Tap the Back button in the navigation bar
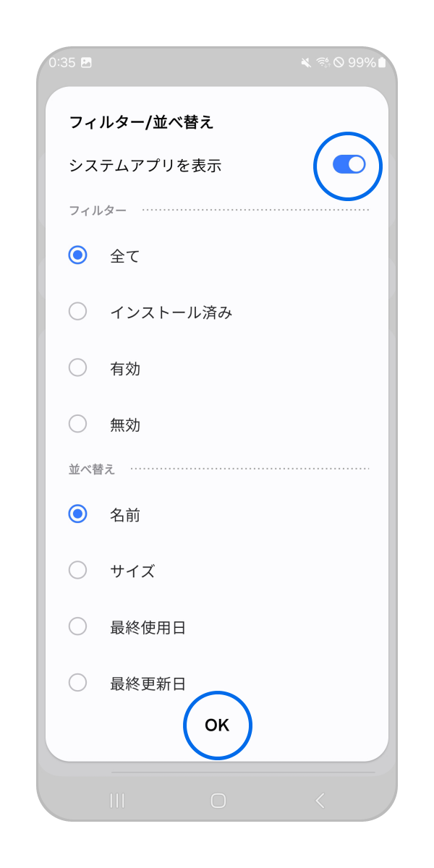Viewport: 434px width, 868px height. tap(320, 801)
